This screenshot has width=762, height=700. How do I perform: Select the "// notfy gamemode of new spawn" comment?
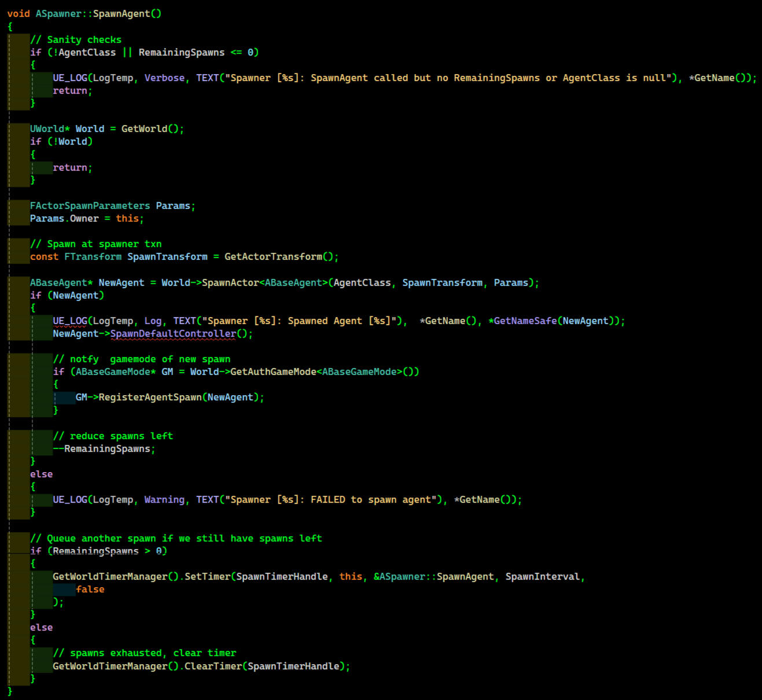142,359
